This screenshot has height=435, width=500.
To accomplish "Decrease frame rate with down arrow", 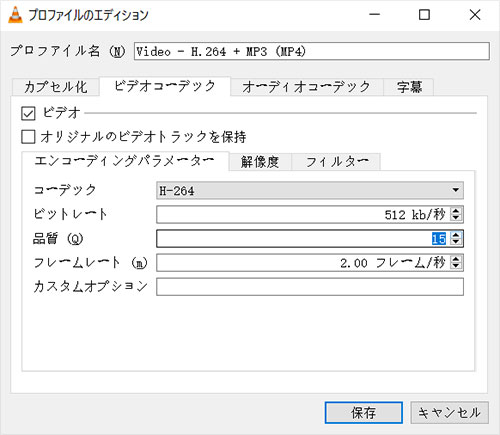I will pos(455,266).
